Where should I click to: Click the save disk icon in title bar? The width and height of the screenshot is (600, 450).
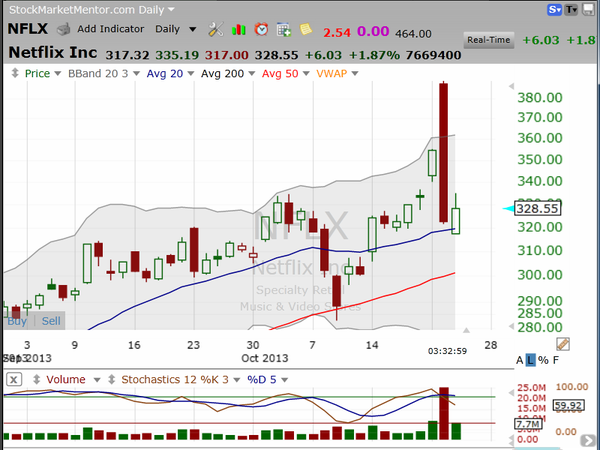click(x=589, y=10)
